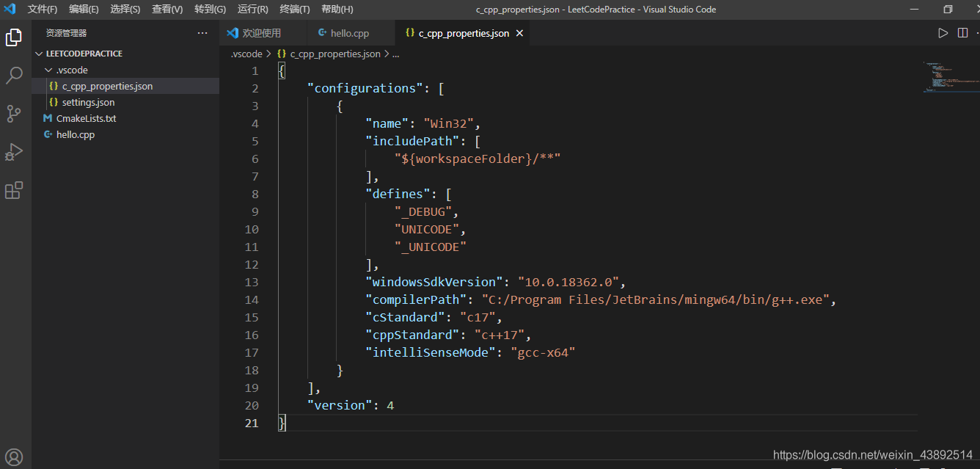Open the Explorer view in activity bar

click(x=14, y=37)
